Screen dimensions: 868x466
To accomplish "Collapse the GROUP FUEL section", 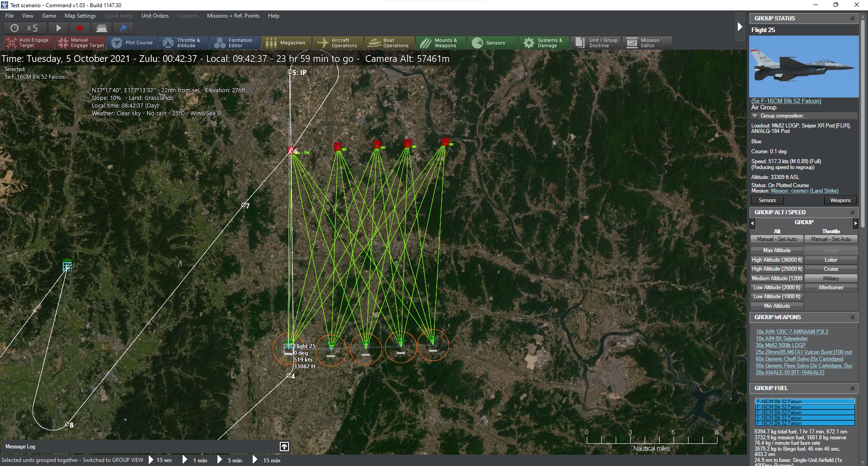I will pyautogui.click(x=853, y=388).
